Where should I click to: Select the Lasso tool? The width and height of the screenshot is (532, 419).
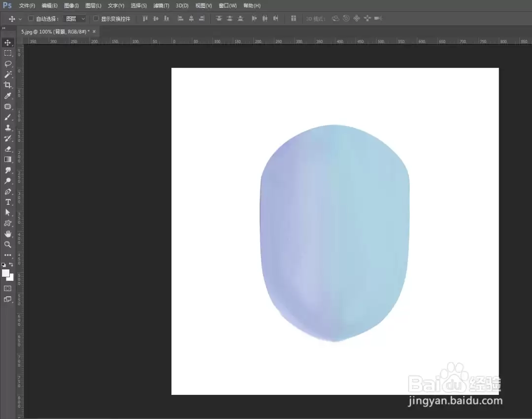[8, 64]
